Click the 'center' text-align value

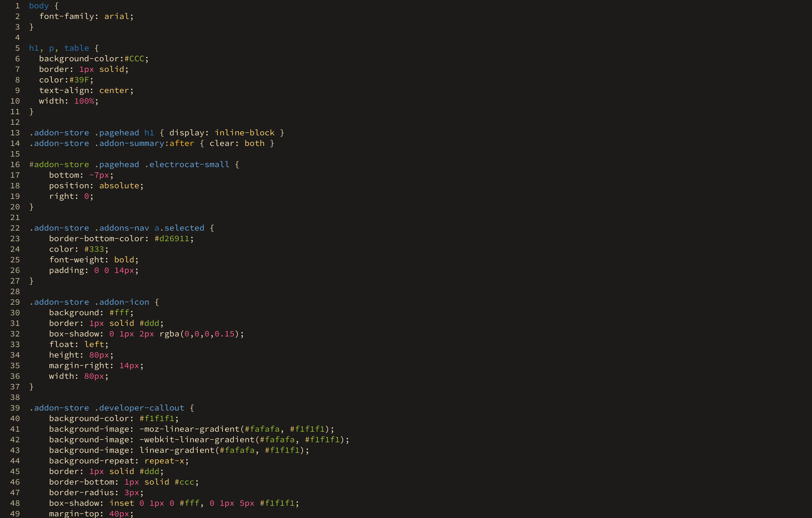[x=114, y=91]
